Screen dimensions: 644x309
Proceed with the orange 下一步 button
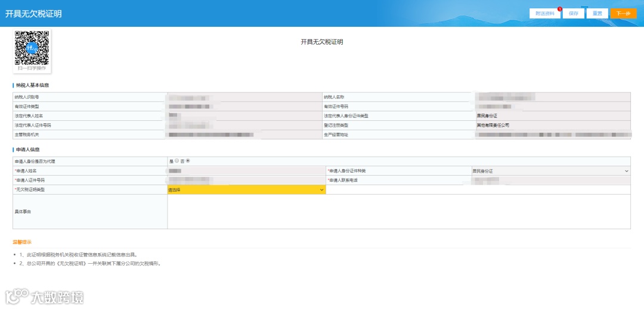[x=624, y=14]
